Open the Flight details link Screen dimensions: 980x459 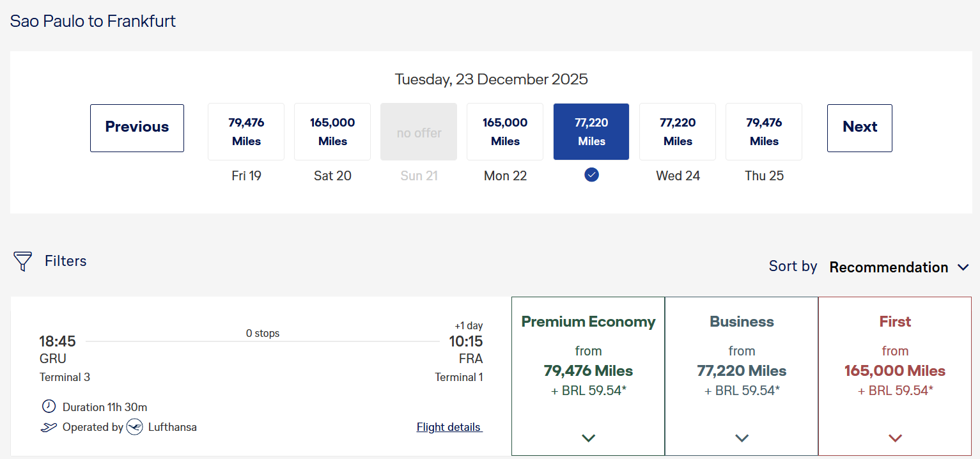point(449,427)
